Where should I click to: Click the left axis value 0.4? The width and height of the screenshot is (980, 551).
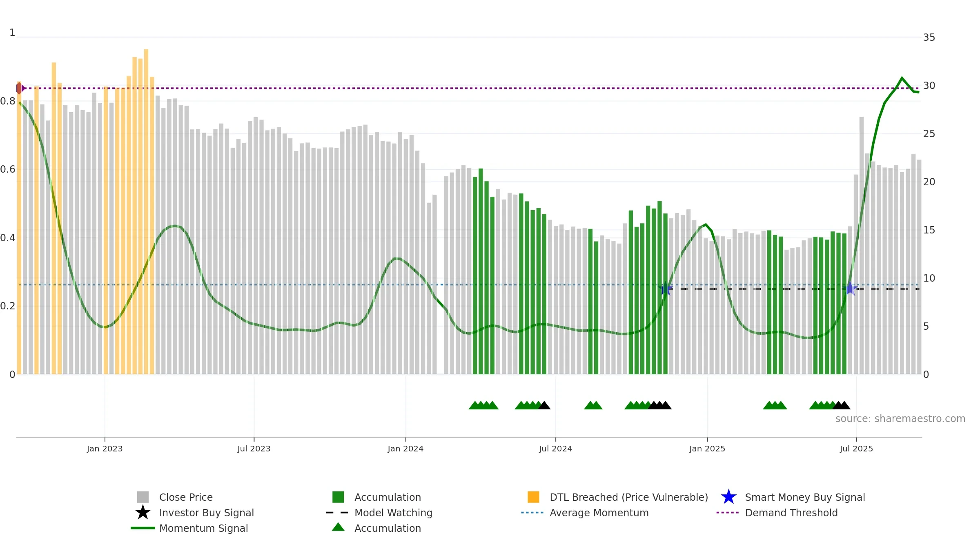[x=8, y=238]
